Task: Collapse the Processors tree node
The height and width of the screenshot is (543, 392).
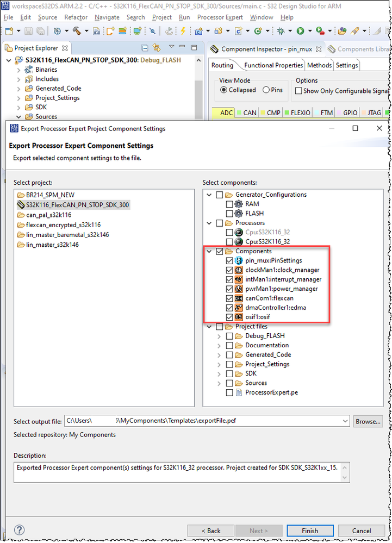Action: 209,223
